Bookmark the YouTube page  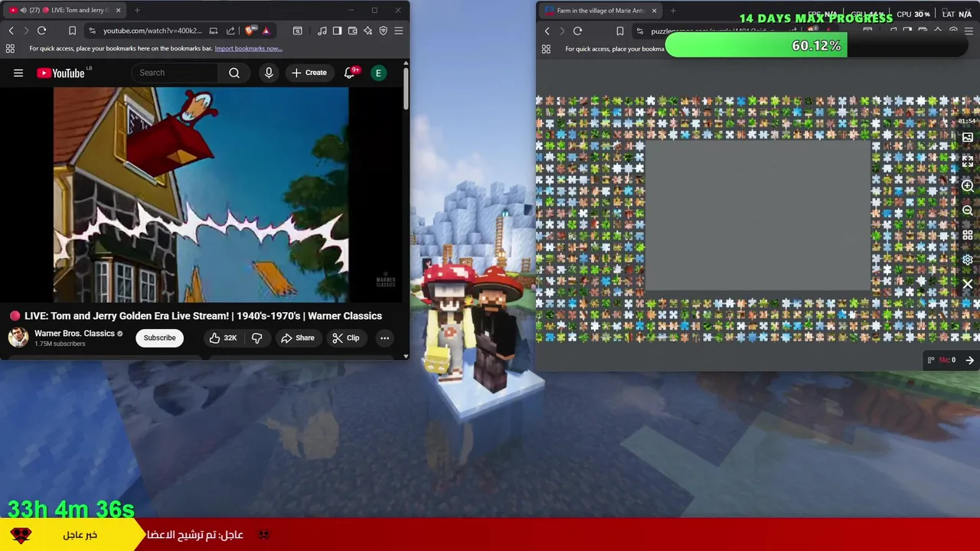click(72, 31)
